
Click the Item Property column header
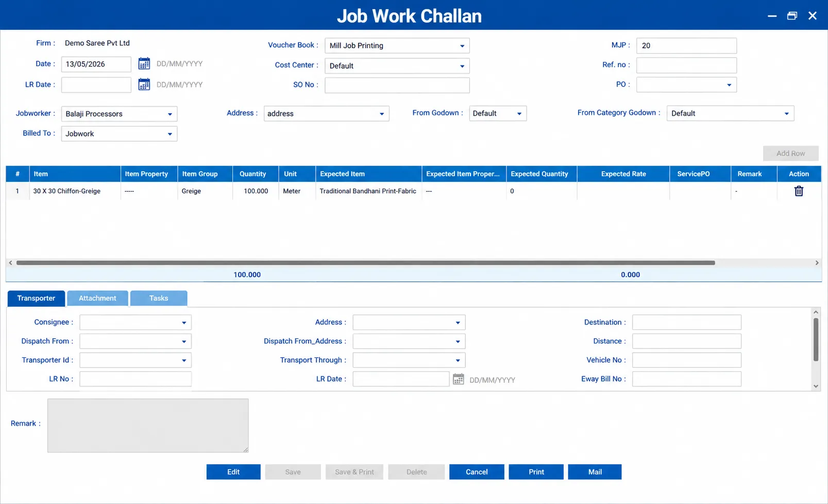(x=149, y=174)
